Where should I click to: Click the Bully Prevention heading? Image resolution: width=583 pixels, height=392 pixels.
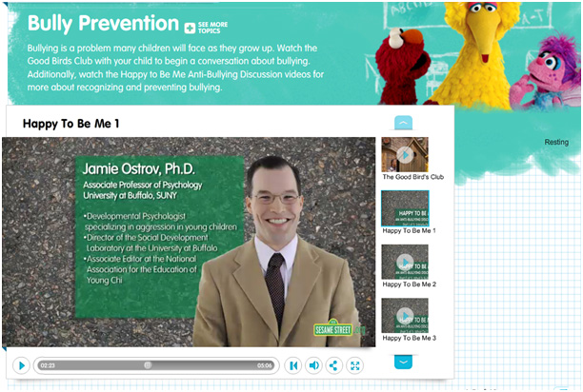point(103,24)
